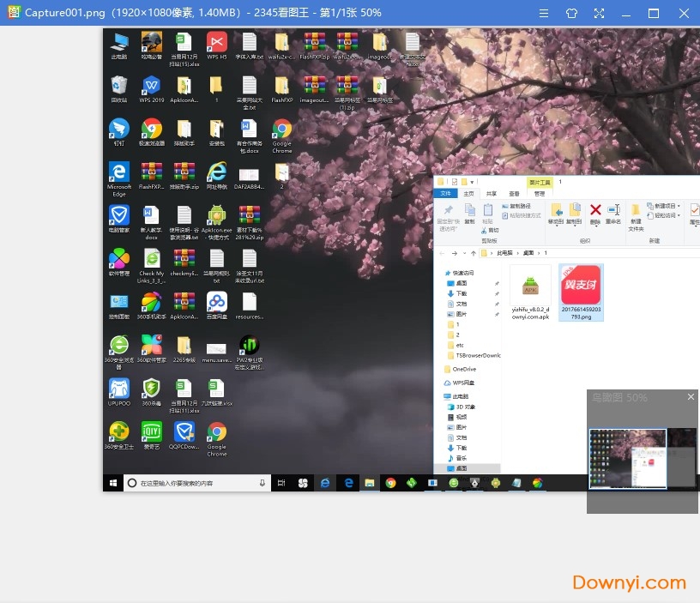Click the WPS 2019 desktop icon

click(x=152, y=86)
